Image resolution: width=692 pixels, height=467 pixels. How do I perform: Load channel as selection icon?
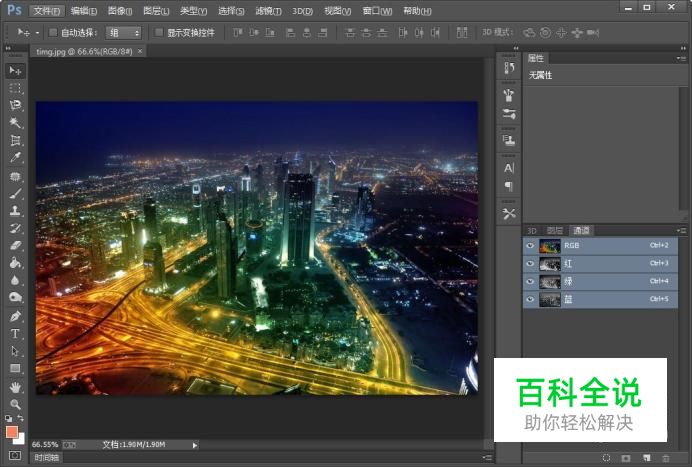(x=606, y=458)
